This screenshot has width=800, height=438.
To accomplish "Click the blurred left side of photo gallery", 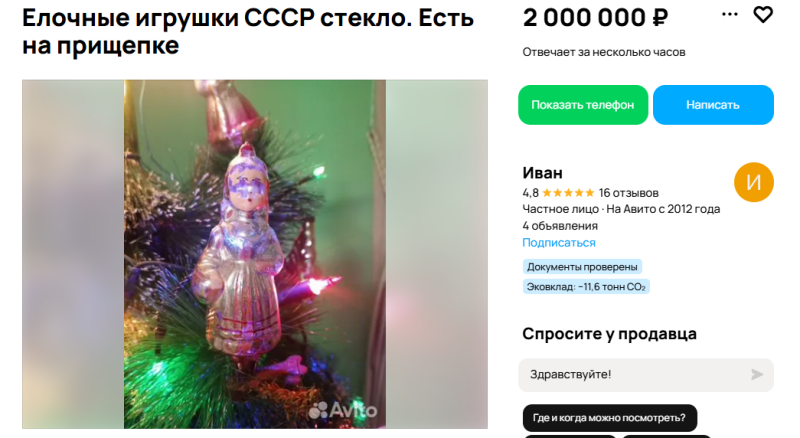I will (73, 254).
